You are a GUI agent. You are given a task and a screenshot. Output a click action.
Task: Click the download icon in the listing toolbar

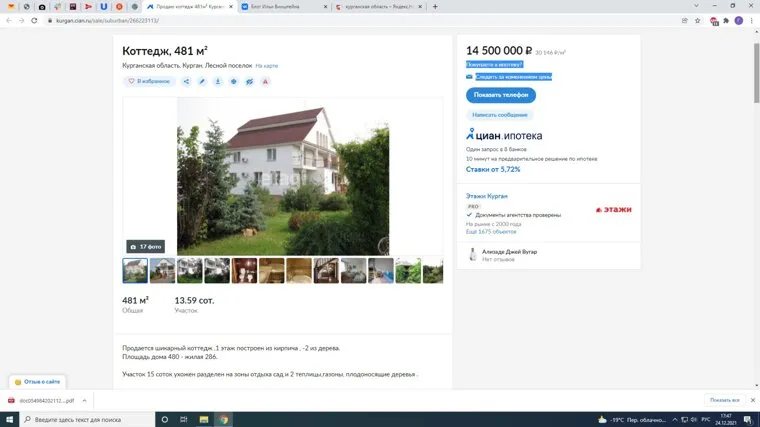click(x=218, y=81)
